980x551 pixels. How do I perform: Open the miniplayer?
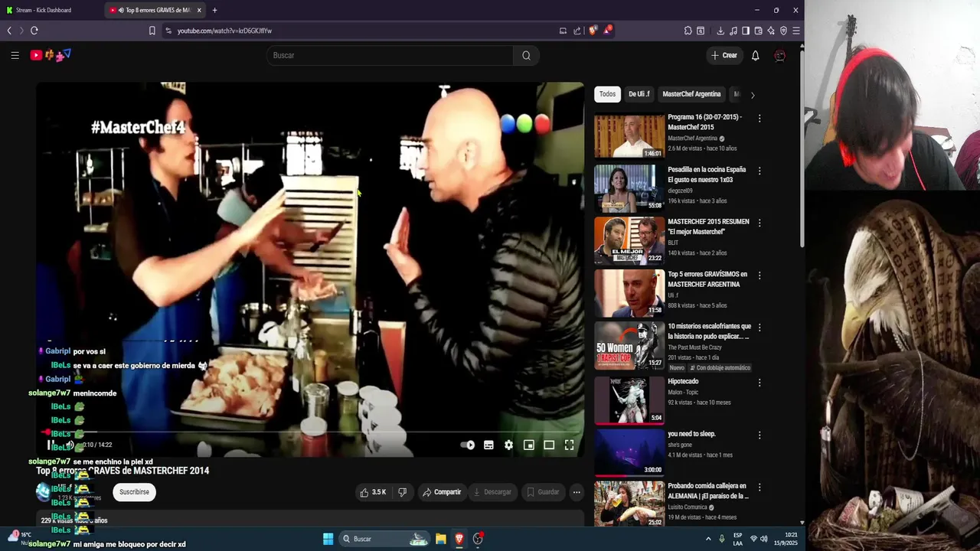pyautogui.click(x=528, y=445)
